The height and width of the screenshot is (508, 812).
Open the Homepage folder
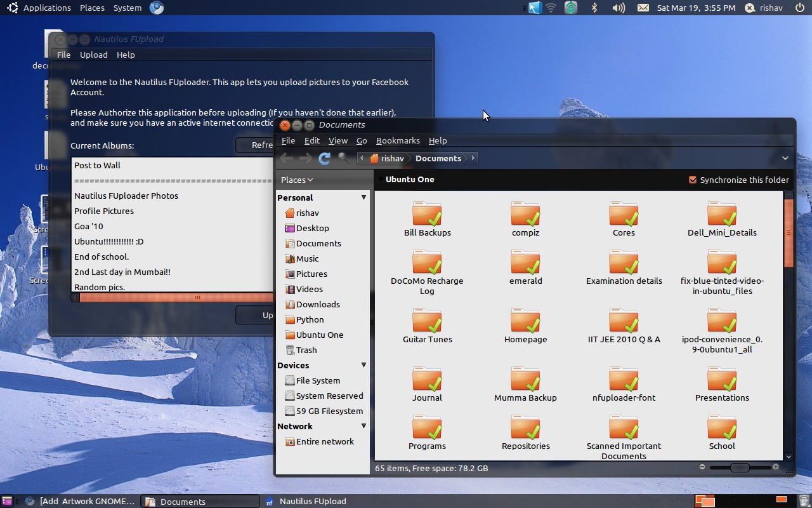point(525,326)
